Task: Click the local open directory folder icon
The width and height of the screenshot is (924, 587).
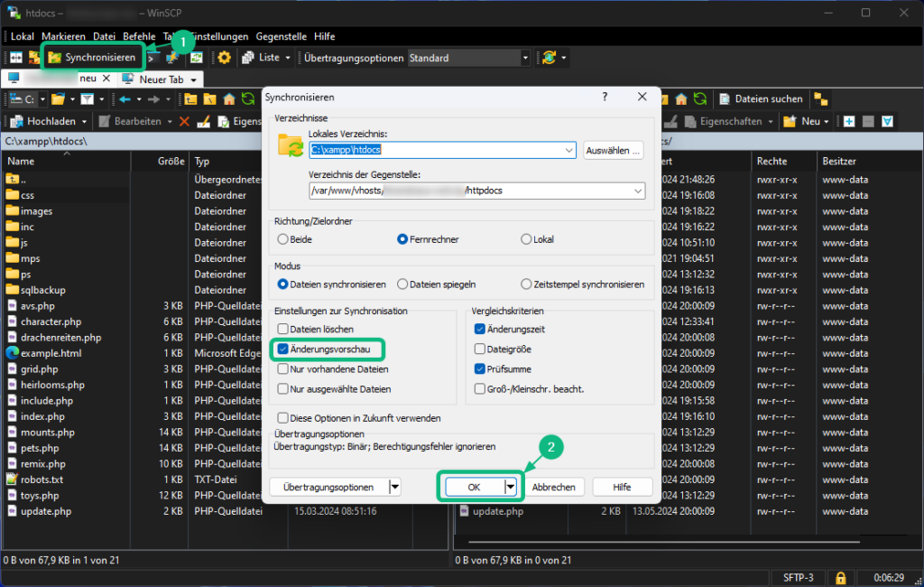Action: click(58, 99)
